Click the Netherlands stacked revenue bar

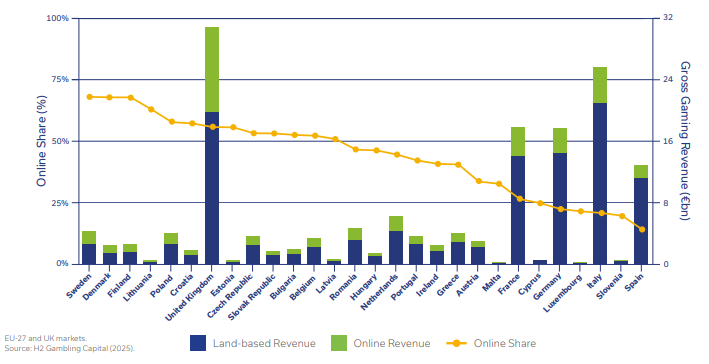pos(396,240)
